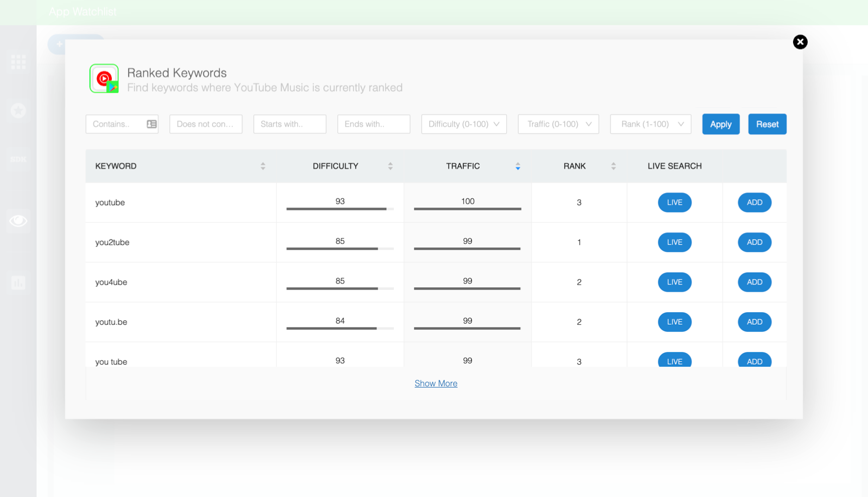Image resolution: width=868 pixels, height=497 pixels.
Task: Open the SDK item in sidebar
Action: [18, 159]
